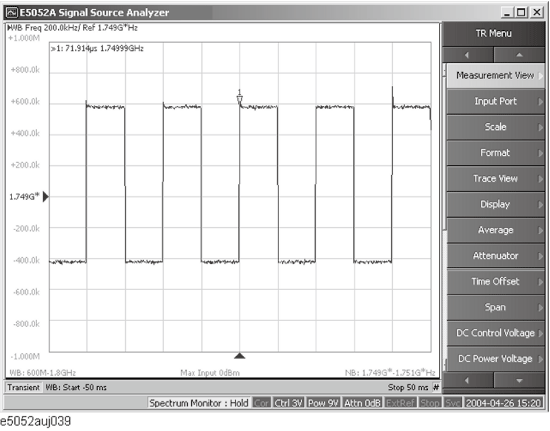550x431 pixels.
Task: Expand the Trace View softkey submenu
Action: [x=495, y=179]
